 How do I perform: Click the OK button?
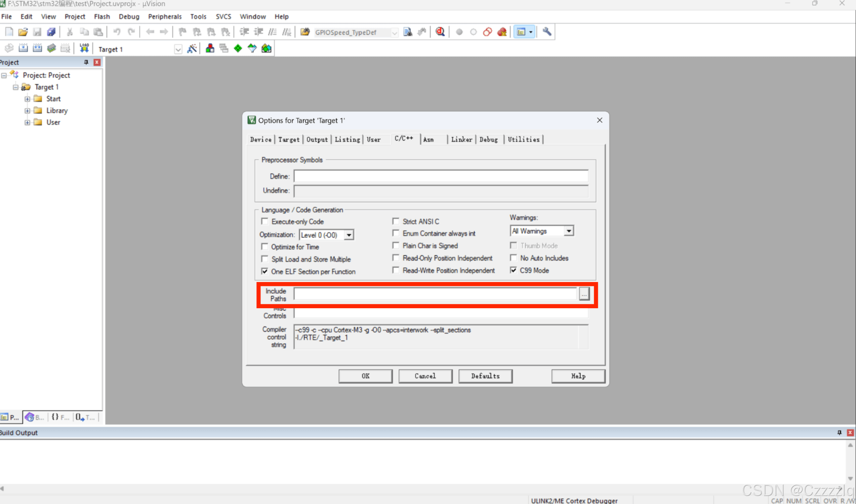click(365, 376)
